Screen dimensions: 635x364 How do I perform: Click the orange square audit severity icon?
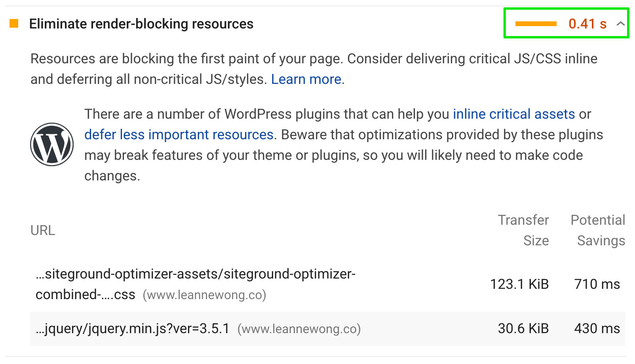pos(14,24)
